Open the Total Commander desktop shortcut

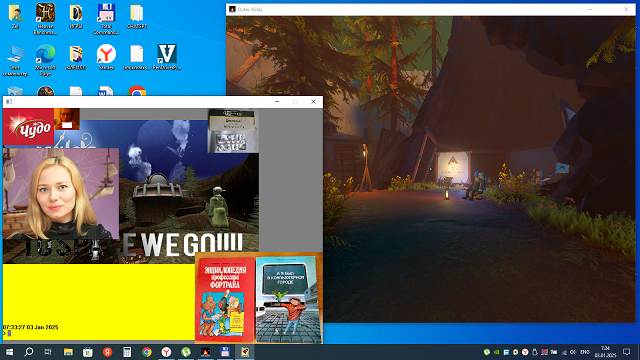tap(106, 18)
